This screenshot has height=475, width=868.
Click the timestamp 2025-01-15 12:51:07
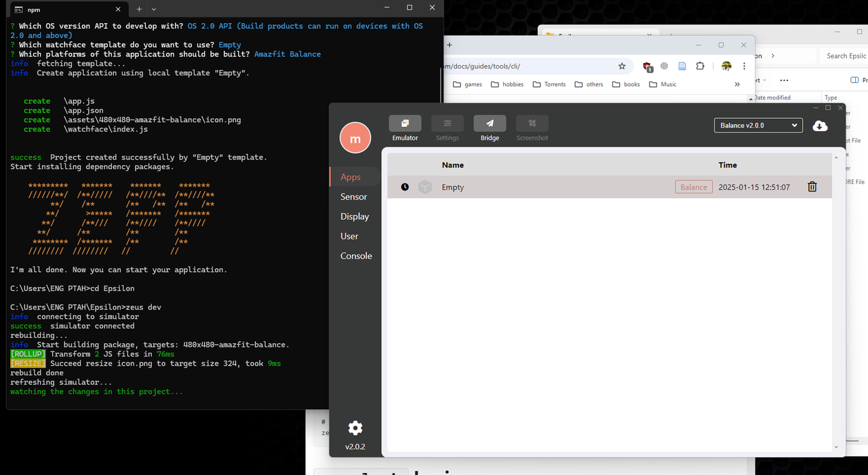pyautogui.click(x=754, y=187)
